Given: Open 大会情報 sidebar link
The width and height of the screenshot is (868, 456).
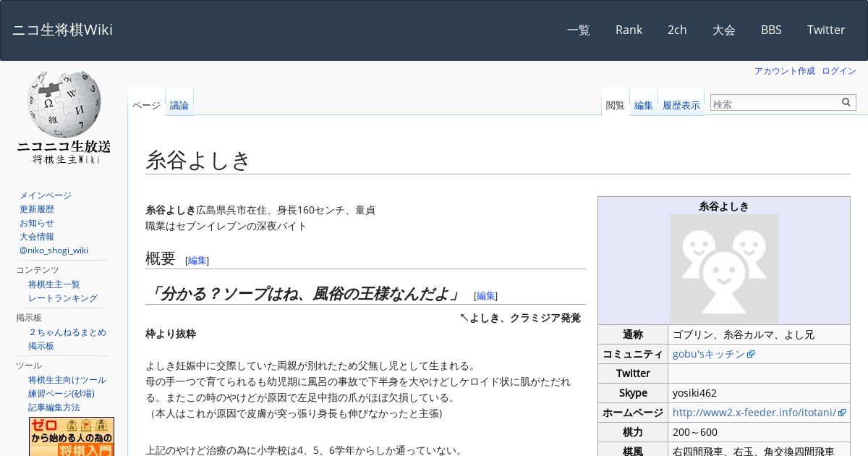Looking at the screenshot, I should (37, 237).
